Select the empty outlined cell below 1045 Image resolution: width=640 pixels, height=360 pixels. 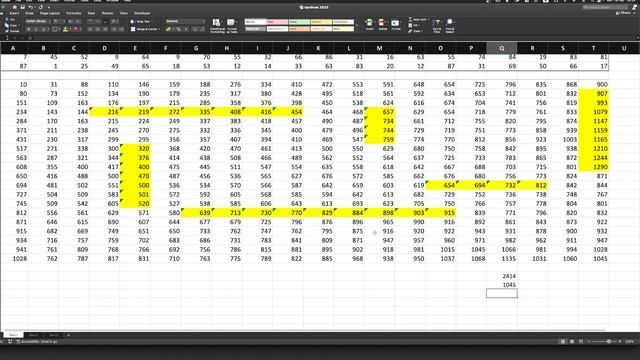point(502,293)
